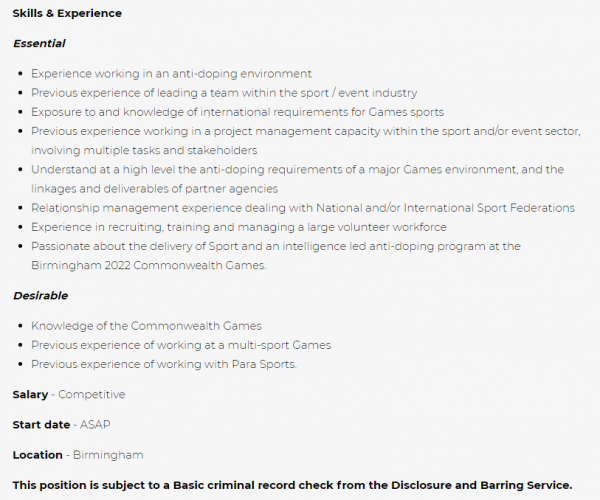Click the 'Start date' label
This screenshot has height=500, width=600.
41,425
